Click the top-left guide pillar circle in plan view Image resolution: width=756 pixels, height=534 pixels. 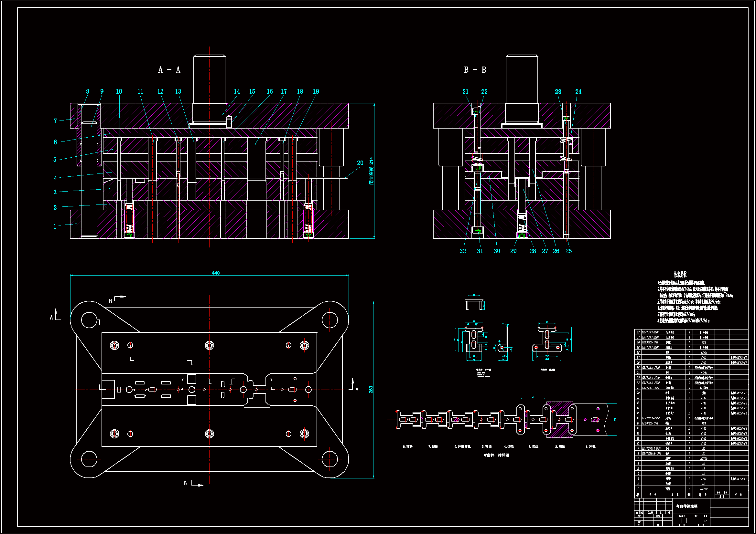coord(89,320)
